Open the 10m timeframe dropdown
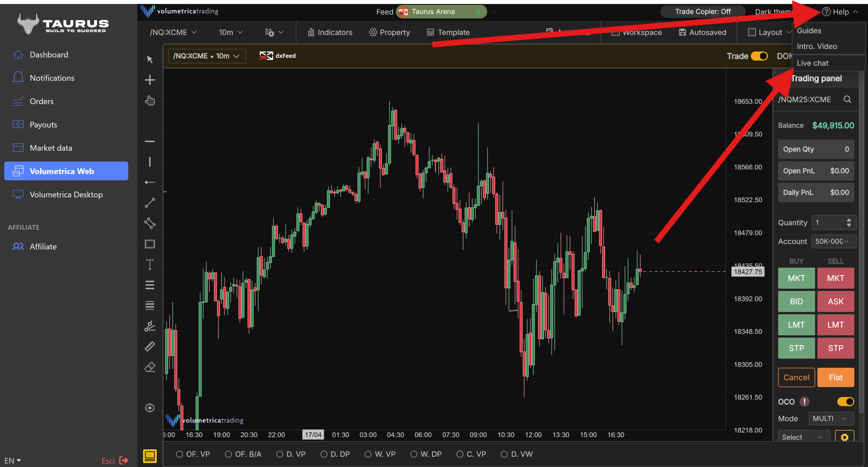This screenshot has width=868, height=467. pos(230,32)
